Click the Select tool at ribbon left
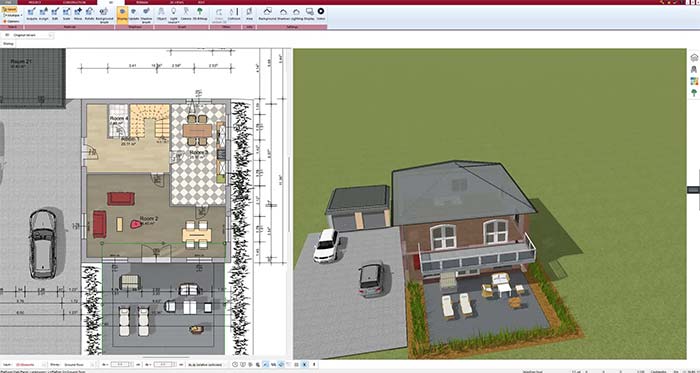Screen dimensions: 700x373 click(10, 9)
